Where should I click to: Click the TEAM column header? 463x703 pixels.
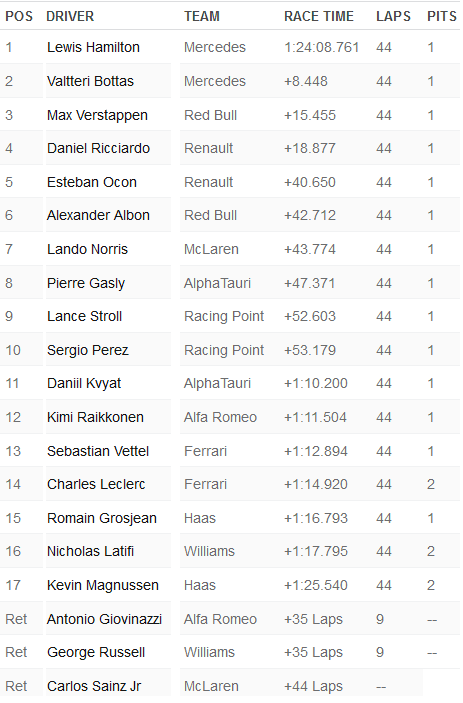tap(202, 17)
